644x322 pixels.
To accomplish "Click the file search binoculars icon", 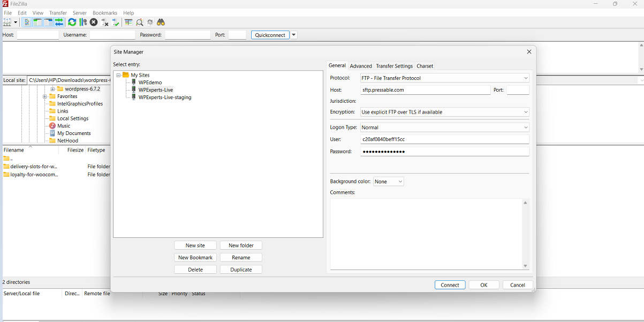I will point(161,22).
